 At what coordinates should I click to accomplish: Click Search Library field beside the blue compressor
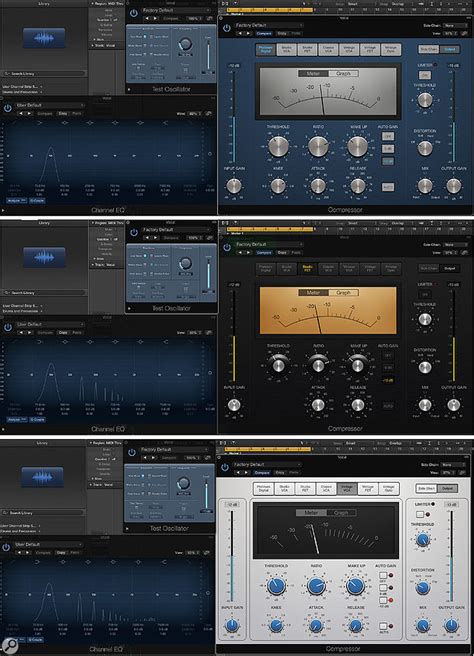44,74
